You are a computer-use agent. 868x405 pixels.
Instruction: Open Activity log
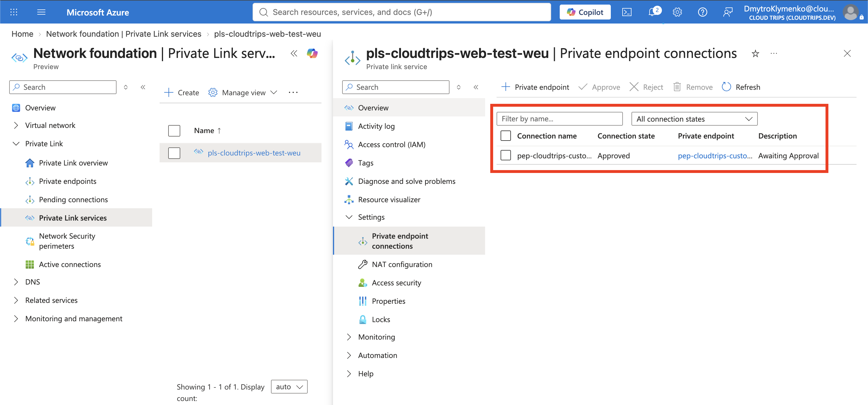(x=376, y=126)
